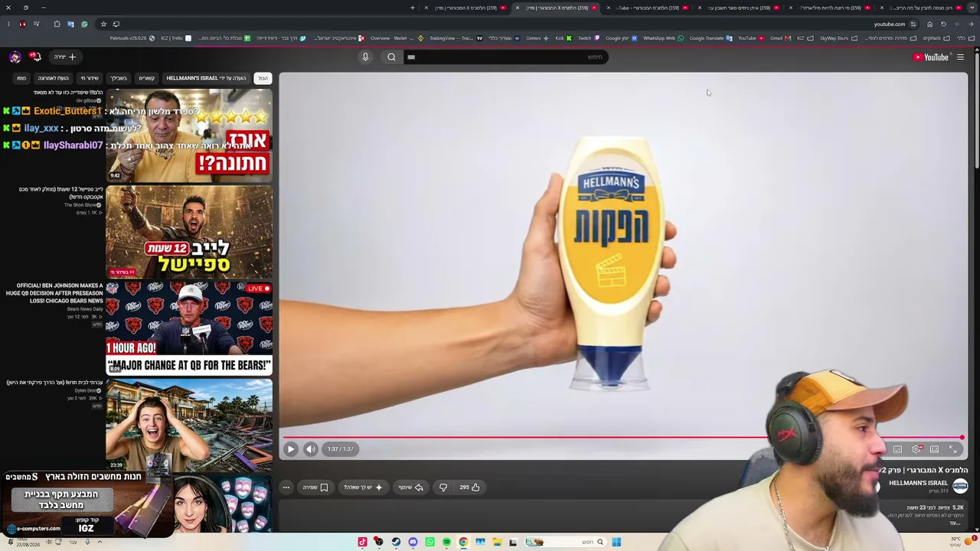Click the HELLMANN'S ISRAEL channel name under video

pos(918,483)
